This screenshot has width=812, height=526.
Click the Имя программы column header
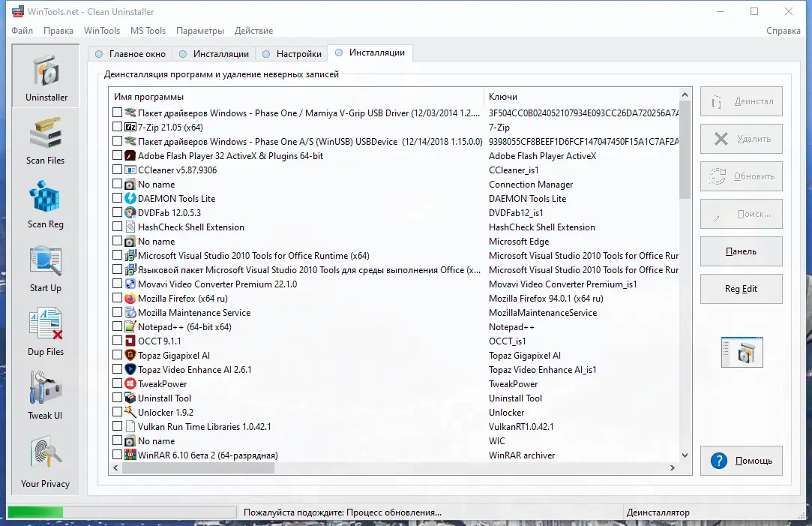[296, 96]
